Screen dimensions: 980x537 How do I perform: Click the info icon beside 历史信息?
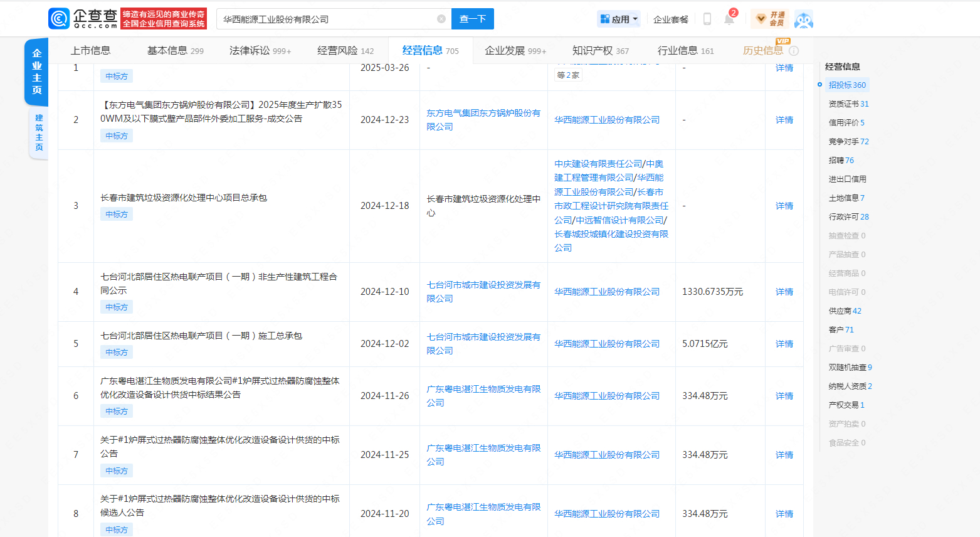(x=794, y=51)
